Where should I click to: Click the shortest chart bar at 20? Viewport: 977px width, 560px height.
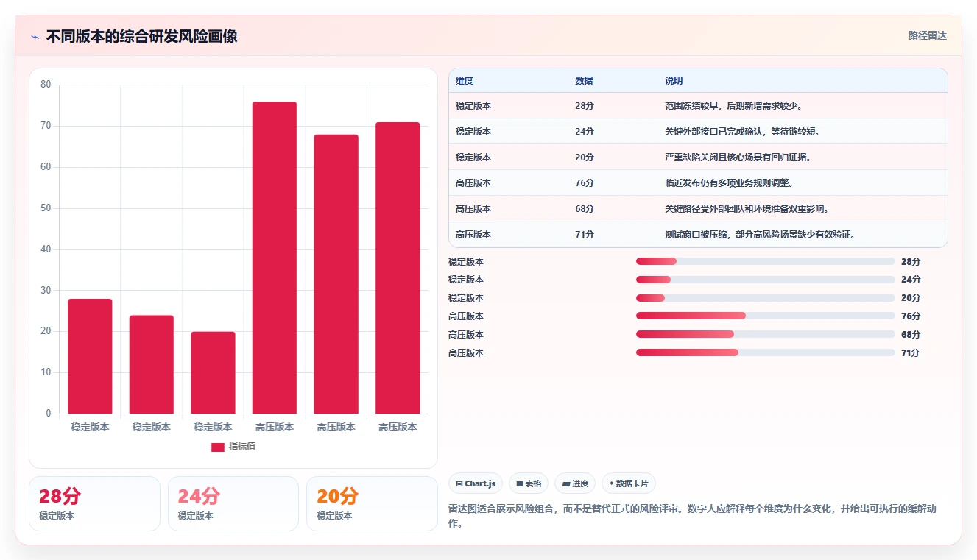[213, 372]
